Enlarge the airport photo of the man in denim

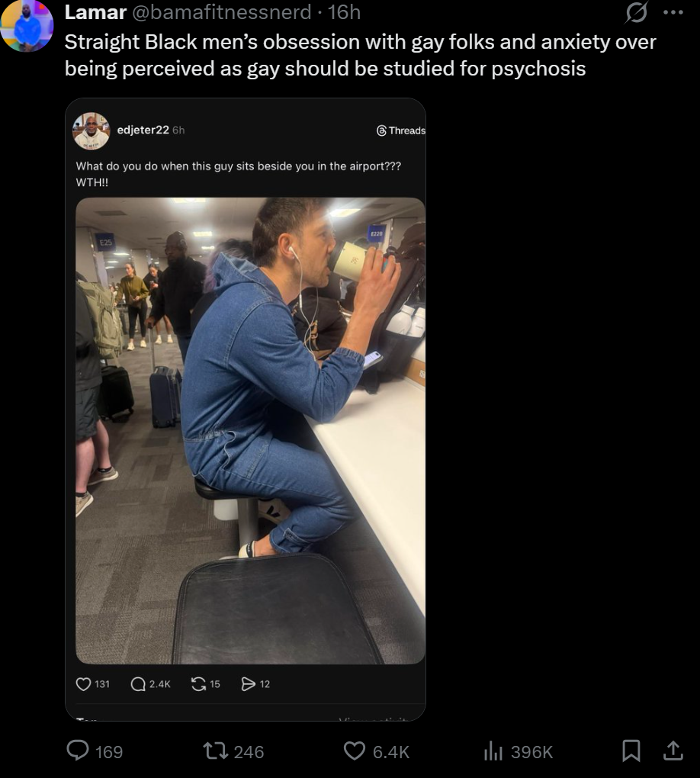coord(251,430)
